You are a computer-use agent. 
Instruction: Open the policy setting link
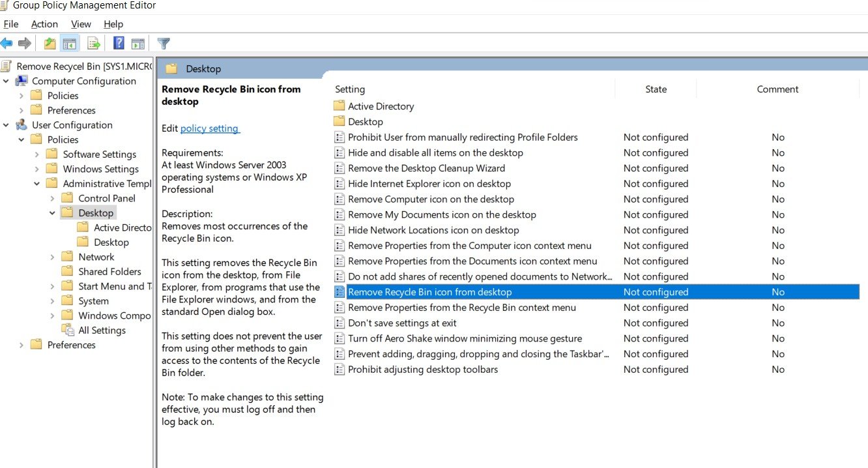click(x=210, y=128)
